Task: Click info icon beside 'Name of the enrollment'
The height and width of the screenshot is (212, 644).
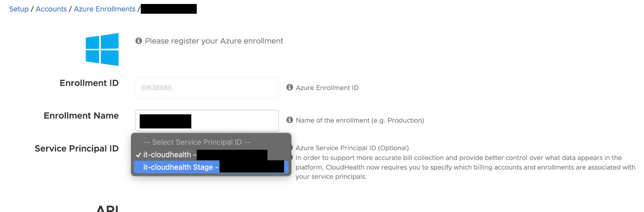Action: tap(290, 120)
